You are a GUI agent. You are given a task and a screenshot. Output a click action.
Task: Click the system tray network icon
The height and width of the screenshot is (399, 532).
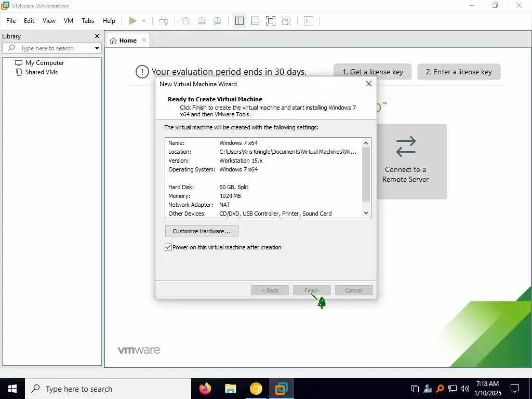(453, 389)
